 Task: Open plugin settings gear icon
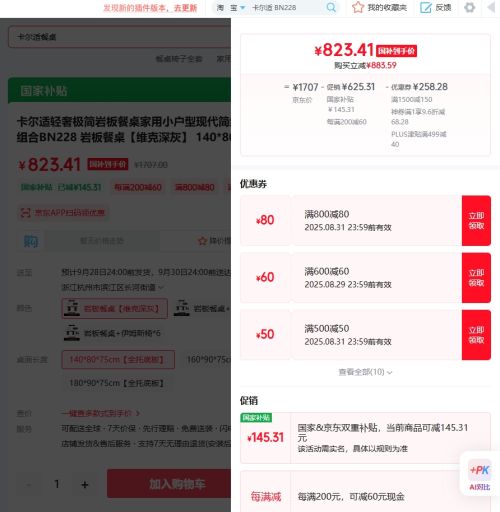point(469,7)
